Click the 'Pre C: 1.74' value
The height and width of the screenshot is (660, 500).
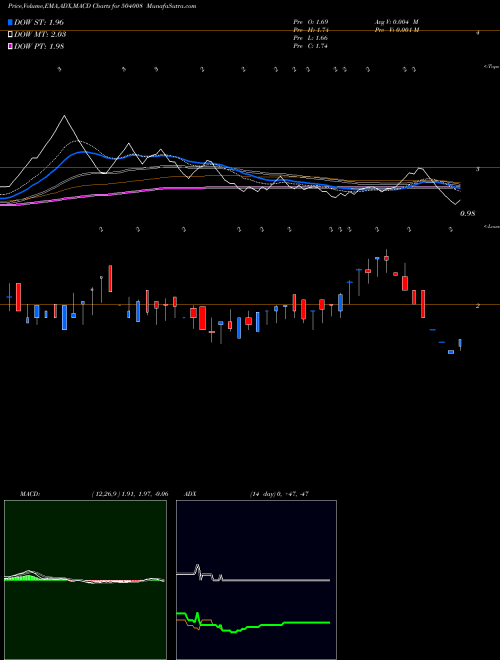point(311,46)
